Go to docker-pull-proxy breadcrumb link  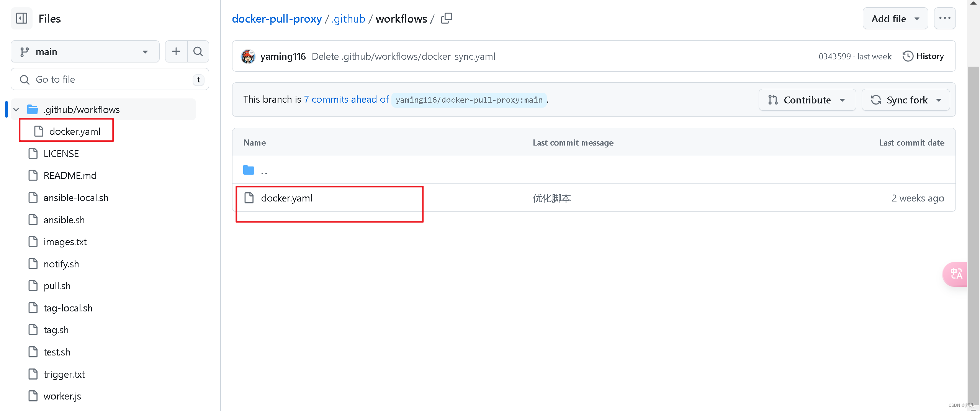tap(277, 18)
